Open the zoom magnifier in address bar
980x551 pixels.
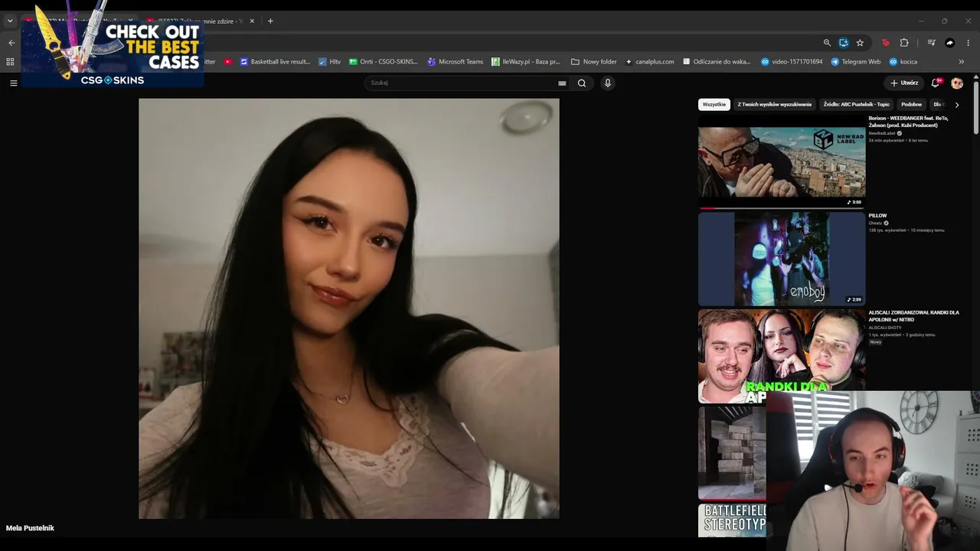[x=827, y=43]
